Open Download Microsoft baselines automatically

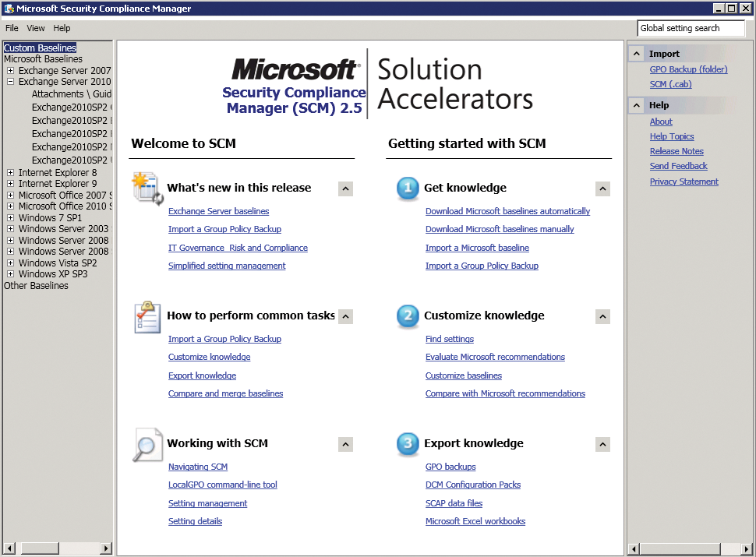[507, 211]
